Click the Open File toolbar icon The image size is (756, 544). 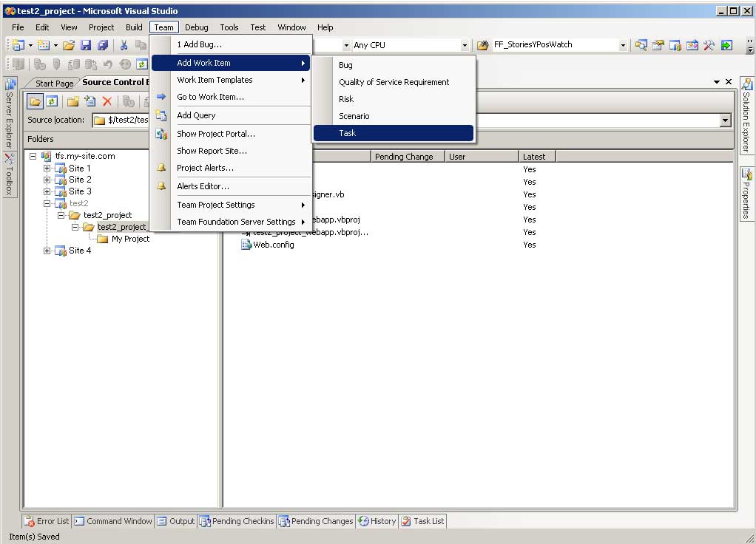pyautogui.click(x=69, y=45)
